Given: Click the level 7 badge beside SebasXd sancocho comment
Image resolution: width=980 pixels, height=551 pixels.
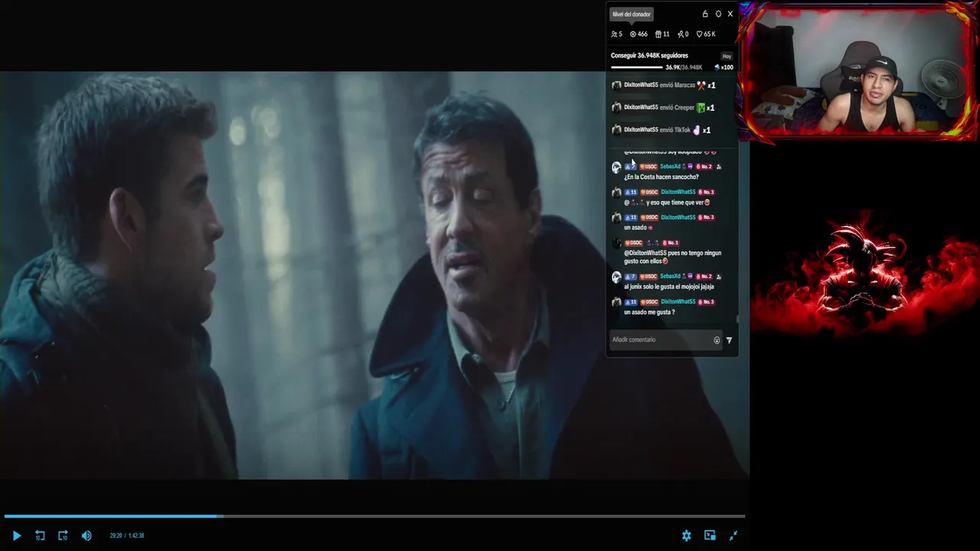Looking at the screenshot, I should pyautogui.click(x=631, y=167).
